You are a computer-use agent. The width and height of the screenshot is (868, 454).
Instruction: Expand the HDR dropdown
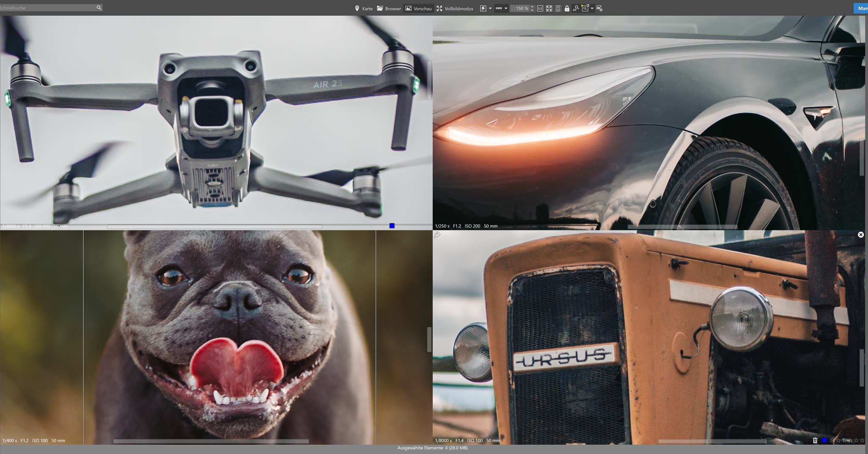tap(506, 8)
